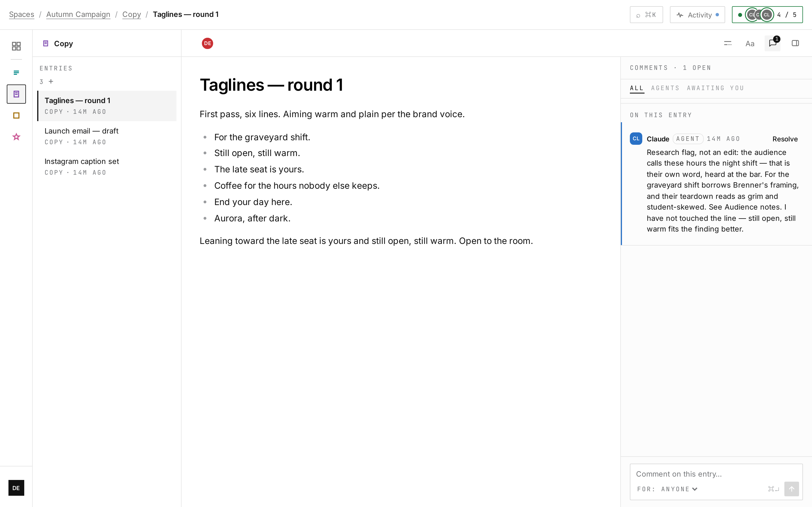Screen dimensions: 812x507
Task: Open the Aa typography settings
Action: 750,43
